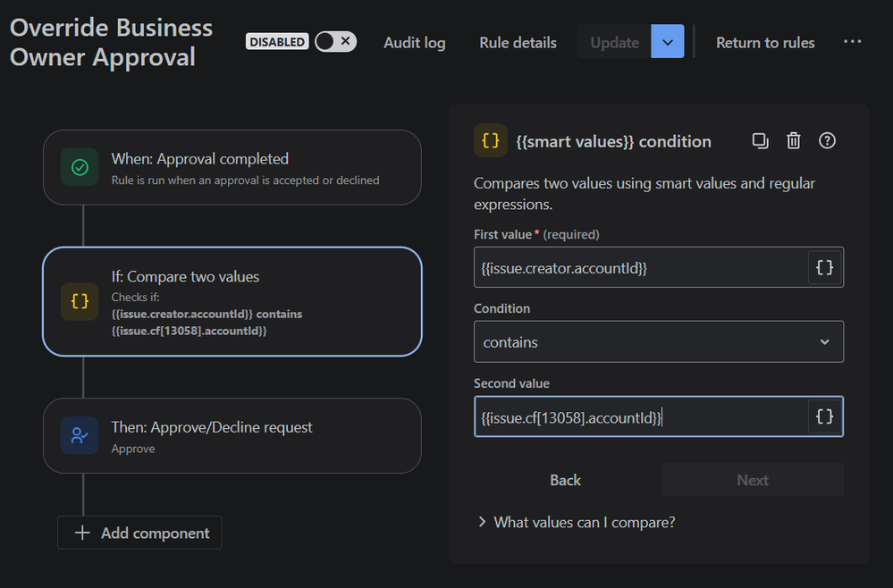Image resolution: width=893 pixels, height=588 pixels.
Task: Delete the condition using trash icon
Action: tap(793, 140)
